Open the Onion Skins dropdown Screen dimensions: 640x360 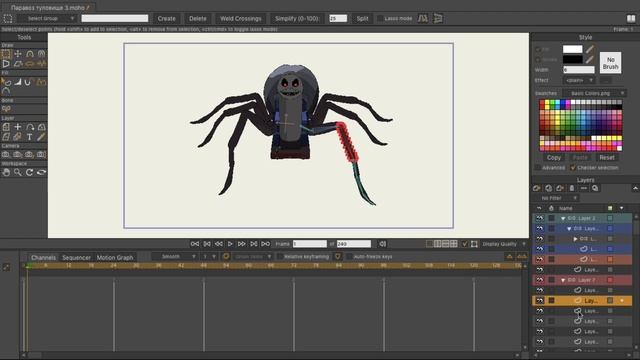[253, 256]
